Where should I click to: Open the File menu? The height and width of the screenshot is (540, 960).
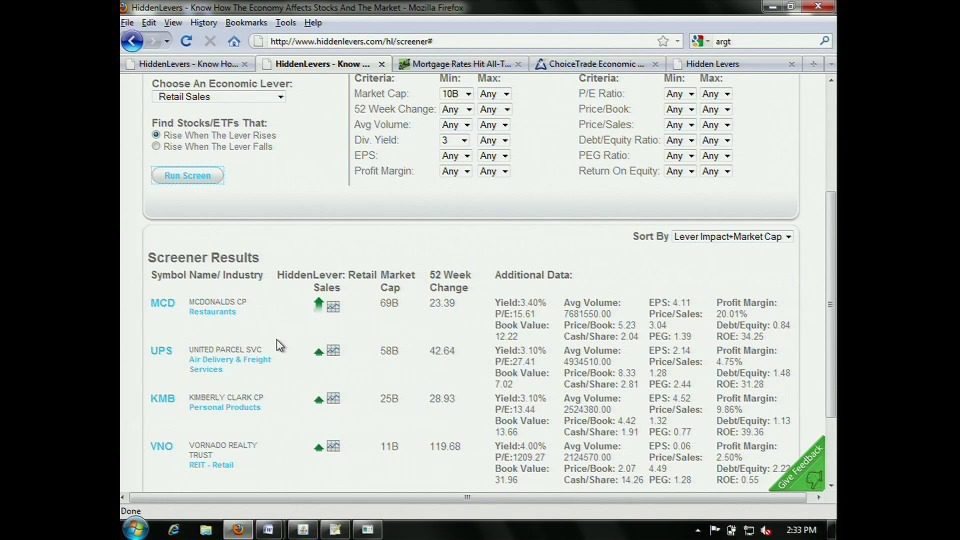click(127, 23)
